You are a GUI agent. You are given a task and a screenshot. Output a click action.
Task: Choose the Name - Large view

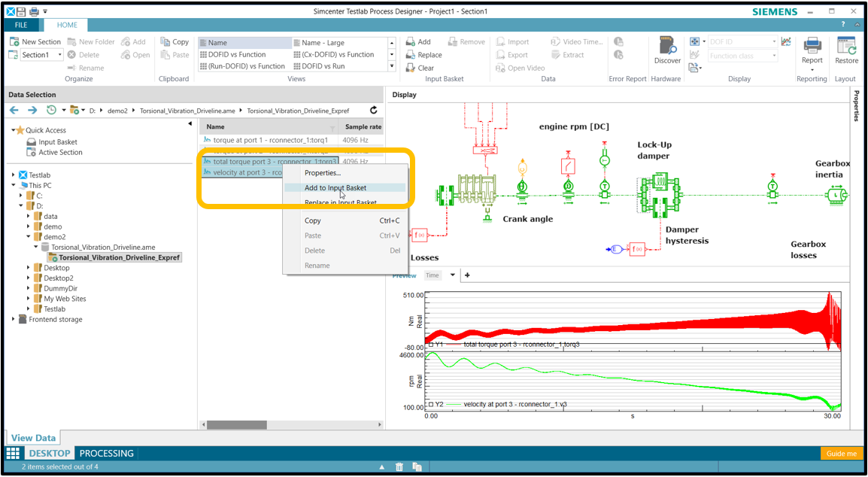click(x=319, y=43)
